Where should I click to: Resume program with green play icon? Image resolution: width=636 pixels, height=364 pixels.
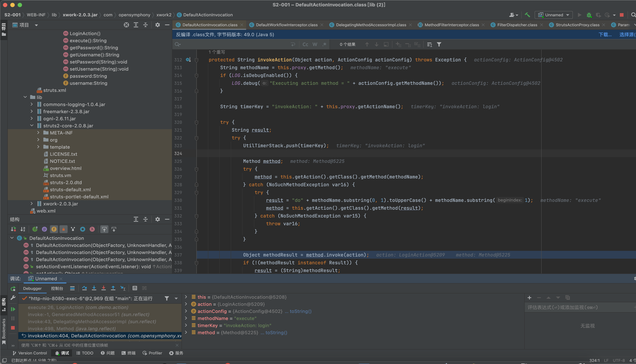click(x=13, y=309)
